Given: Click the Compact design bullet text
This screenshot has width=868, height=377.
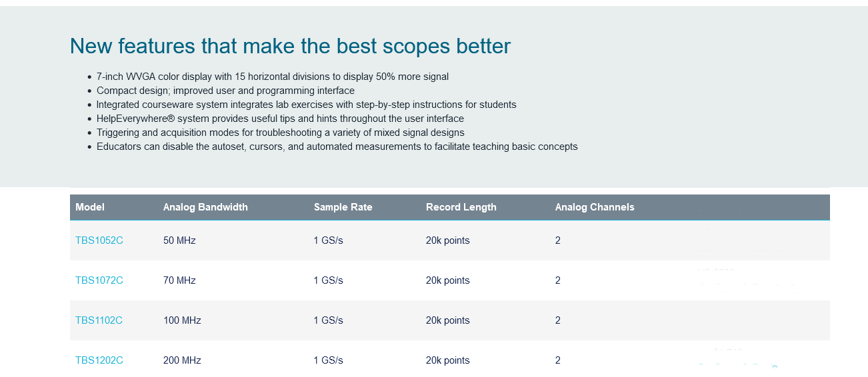Looking at the screenshot, I should (225, 91).
